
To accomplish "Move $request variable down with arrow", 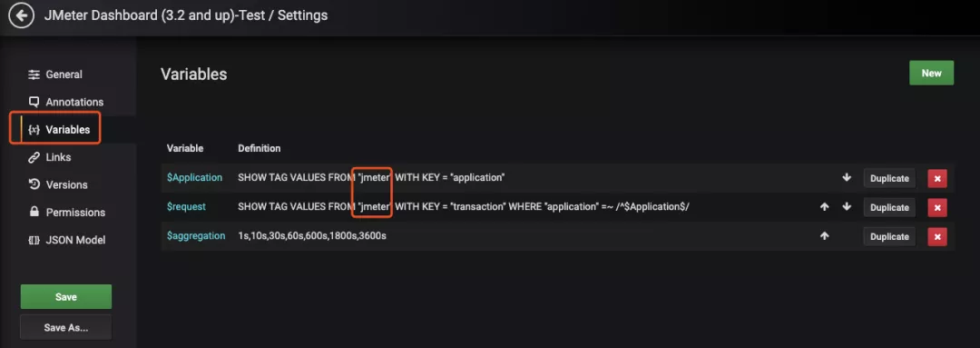I will (847, 206).
